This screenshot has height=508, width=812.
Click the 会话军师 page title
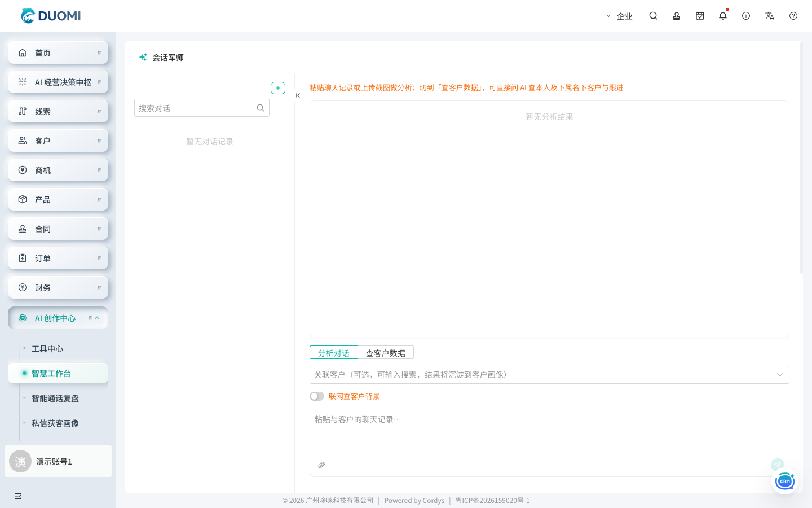click(x=168, y=58)
